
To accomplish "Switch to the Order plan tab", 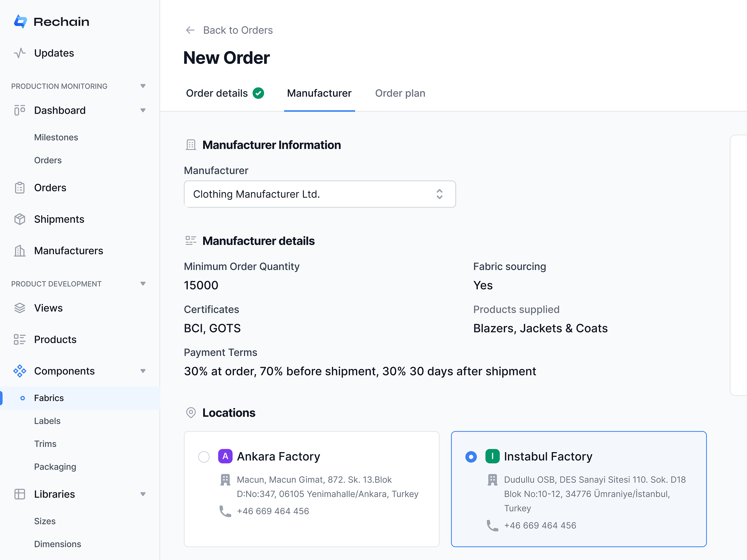I will tap(400, 93).
